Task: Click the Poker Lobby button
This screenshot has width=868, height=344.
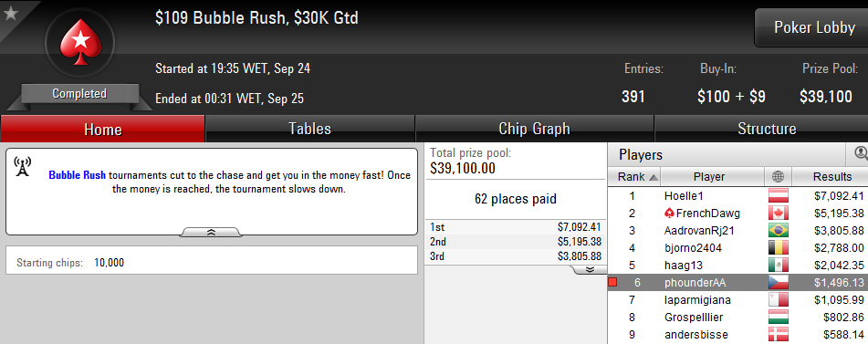Action: point(814,27)
